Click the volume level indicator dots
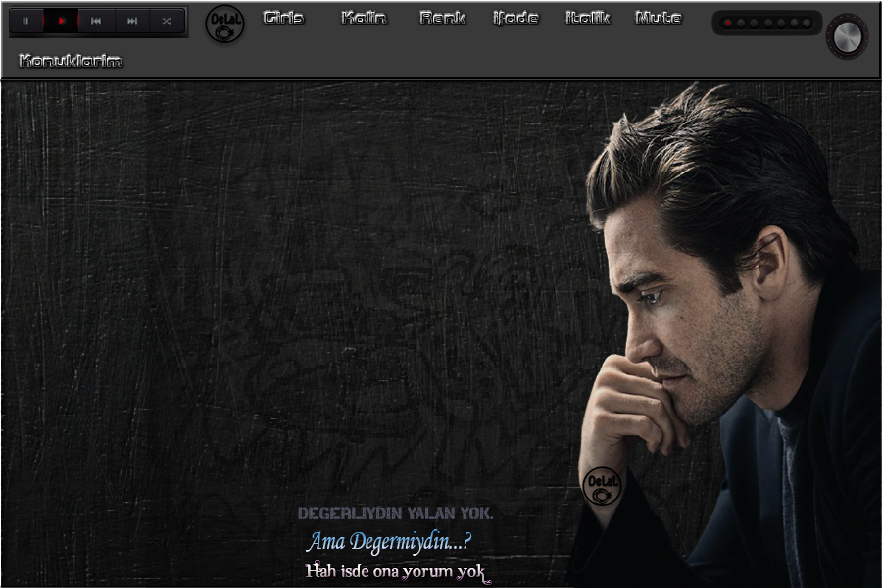 pyautogui.click(x=767, y=23)
